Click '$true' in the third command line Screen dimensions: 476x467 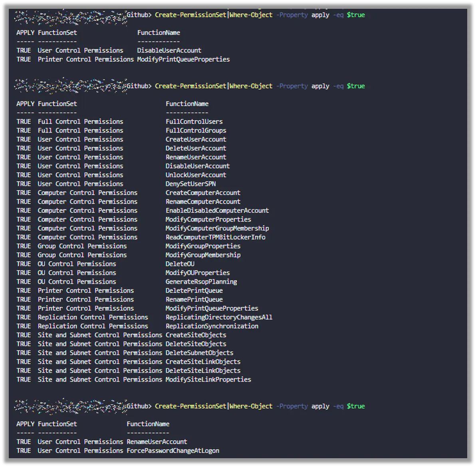(356, 406)
